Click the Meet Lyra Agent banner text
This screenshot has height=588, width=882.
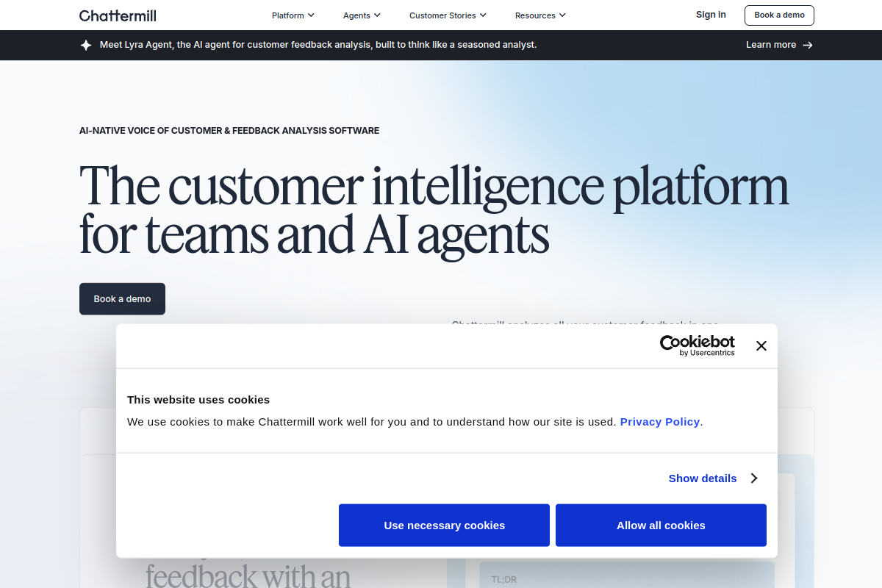(x=318, y=45)
